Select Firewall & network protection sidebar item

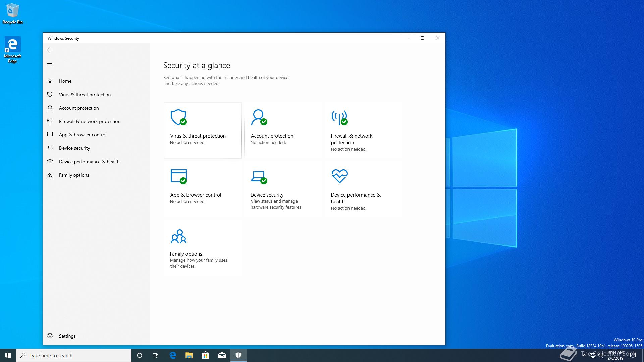click(90, 121)
